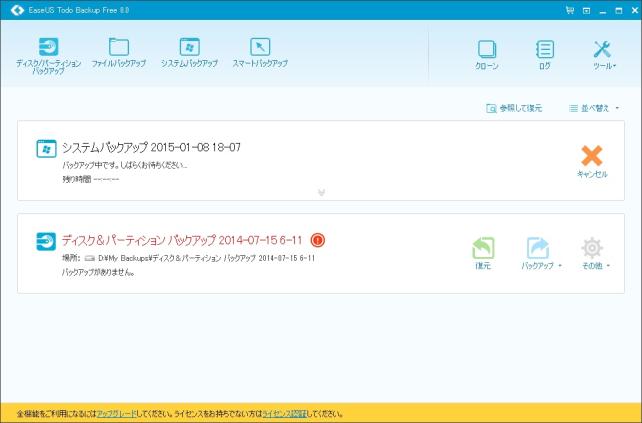Open Other (その他) gear menu for disk task
642x423 pixels.
click(595, 253)
